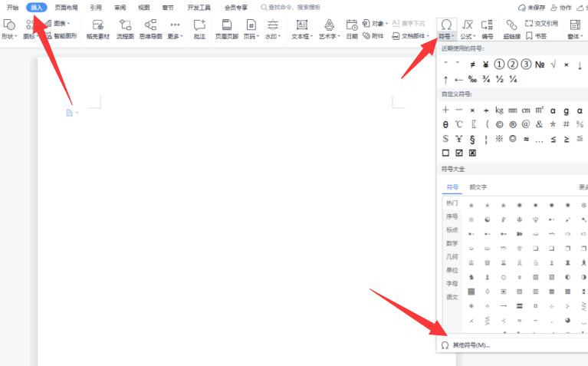Expand the 符号 symbol dropdown arrow
Screen dimensions: 588x366
454,36
